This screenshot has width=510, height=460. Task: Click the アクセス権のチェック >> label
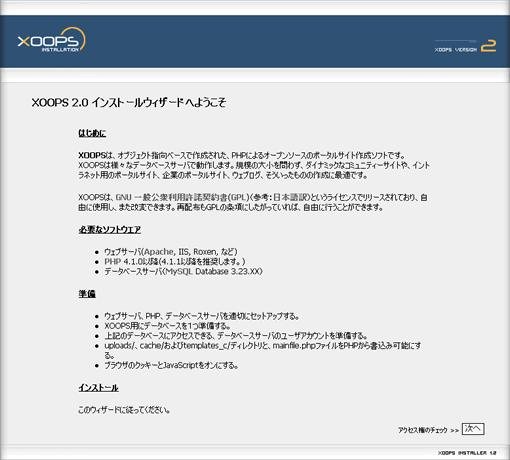click(428, 430)
